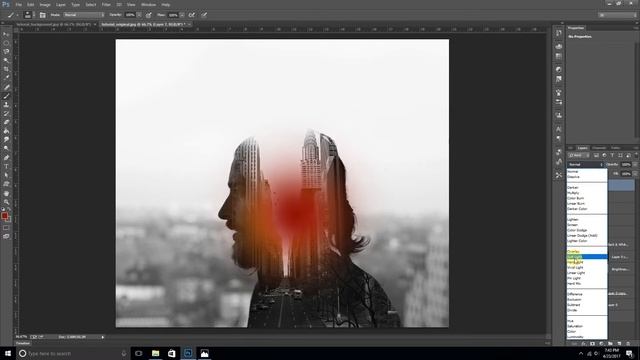Screen dimensions: 640x360
Task: Toggle Quick Mask mode
Action: click(6, 228)
